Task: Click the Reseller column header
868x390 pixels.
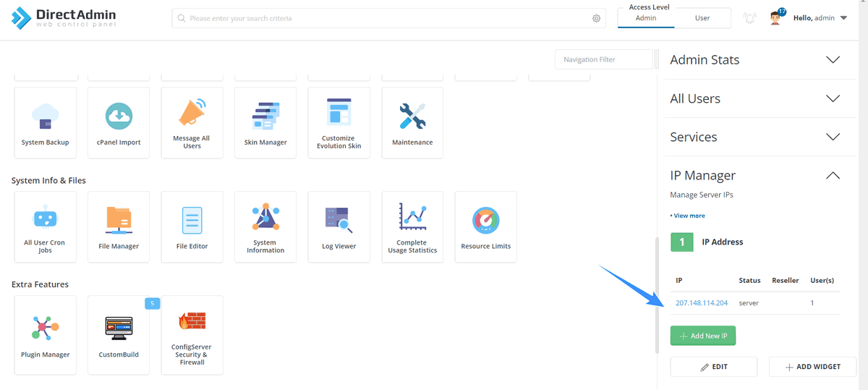Action: (786, 280)
